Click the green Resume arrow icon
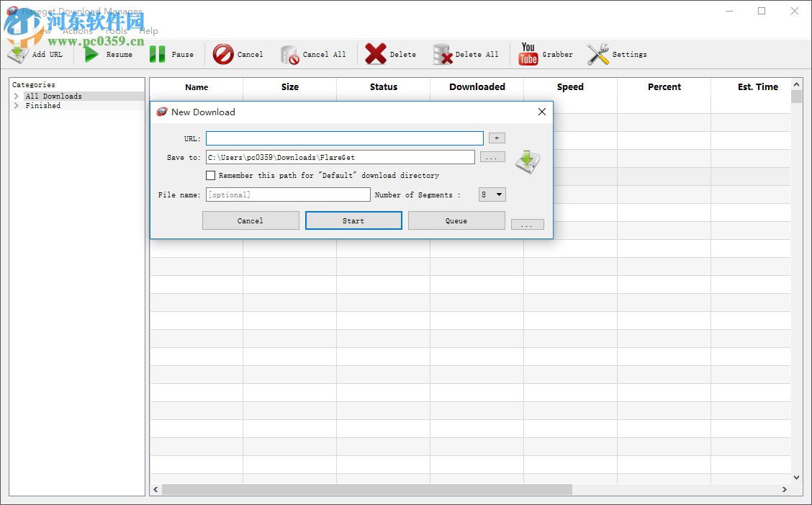The height and width of the screenshot is (505, 812). [x=91, y=54]
